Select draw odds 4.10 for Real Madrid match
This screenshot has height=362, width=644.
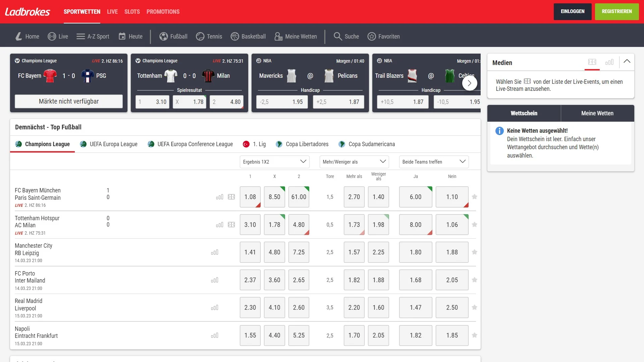[x=274, y=307]
